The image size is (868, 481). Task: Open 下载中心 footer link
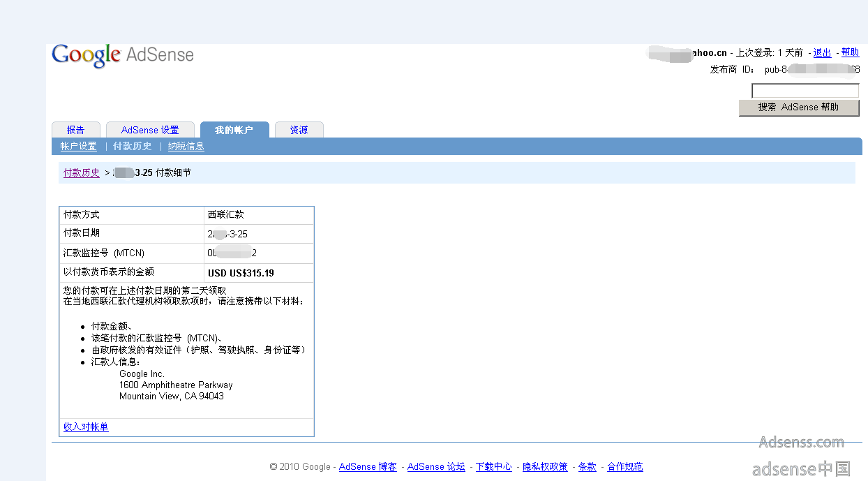(x=494, y=467)
